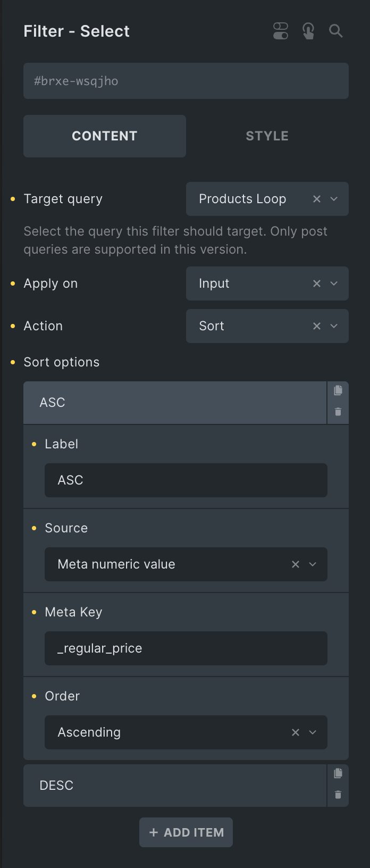
Task: Clear the Meta numeric value source
Action: coord(296,564)
